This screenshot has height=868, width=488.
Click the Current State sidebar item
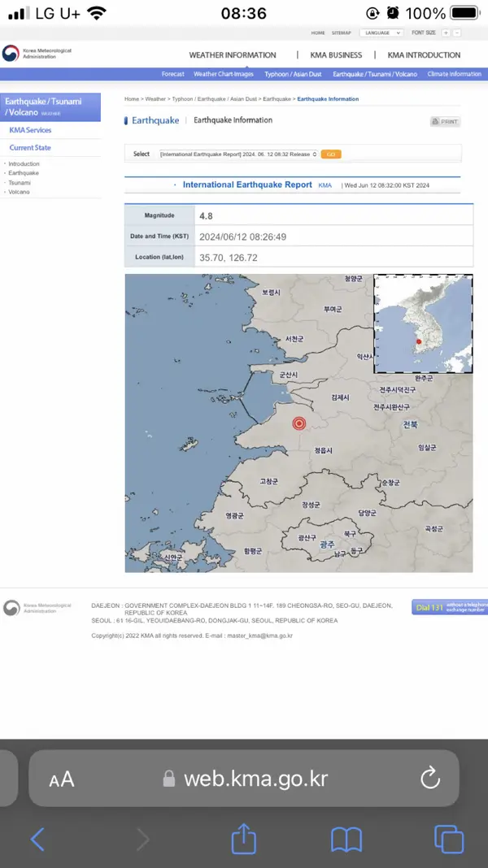tap(30, 148)
